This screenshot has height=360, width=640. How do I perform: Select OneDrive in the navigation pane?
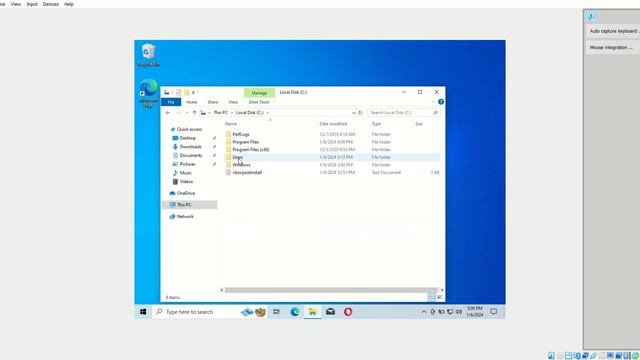click(x=186, y=193)
